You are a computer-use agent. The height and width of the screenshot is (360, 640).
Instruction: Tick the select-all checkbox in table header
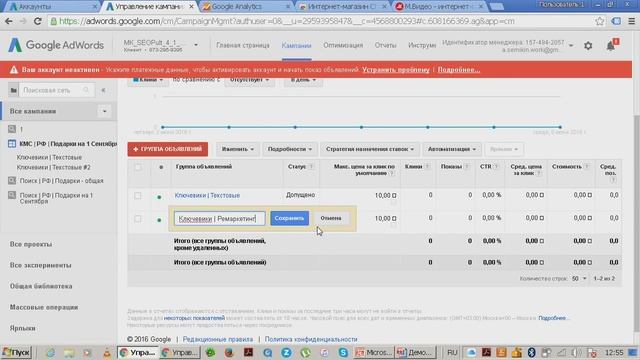(138, 167)
